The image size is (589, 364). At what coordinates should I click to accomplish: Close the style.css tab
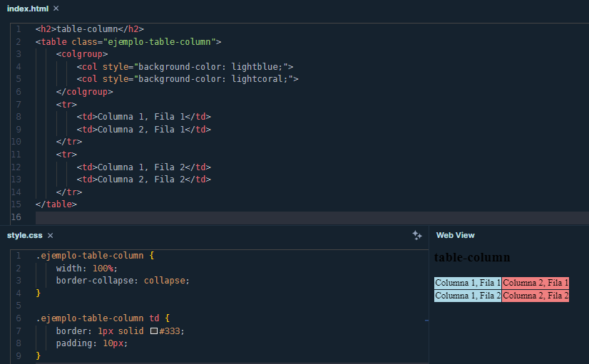coord(51,235)
